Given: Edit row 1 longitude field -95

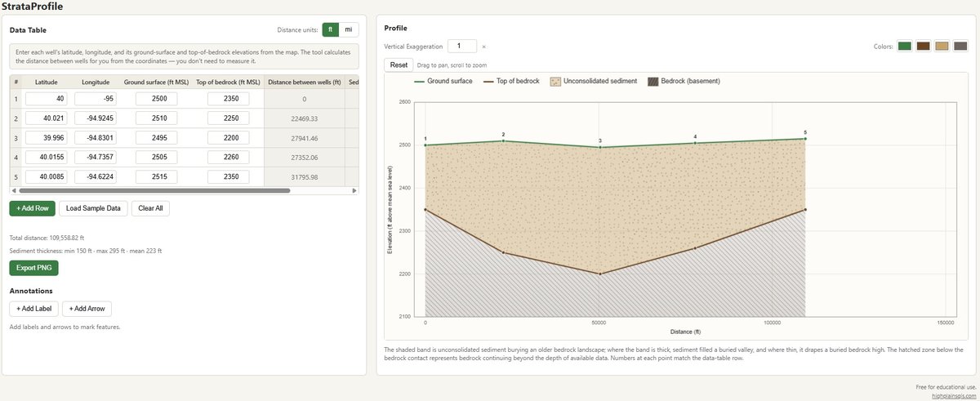Looking at the screenshot, I should coord(96,99).
